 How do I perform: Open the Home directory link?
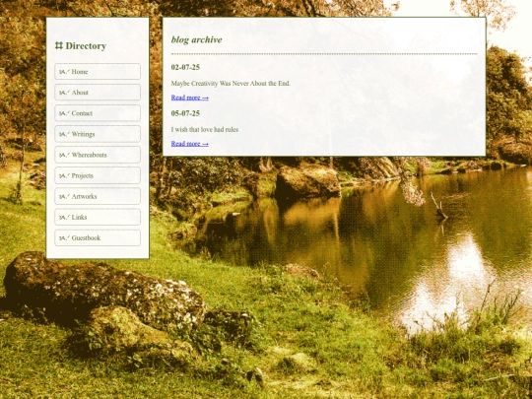pos(98,72)
